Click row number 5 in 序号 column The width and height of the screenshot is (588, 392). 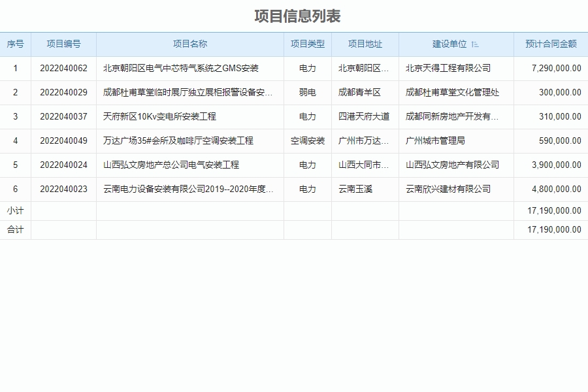click(x=16, y=165)
